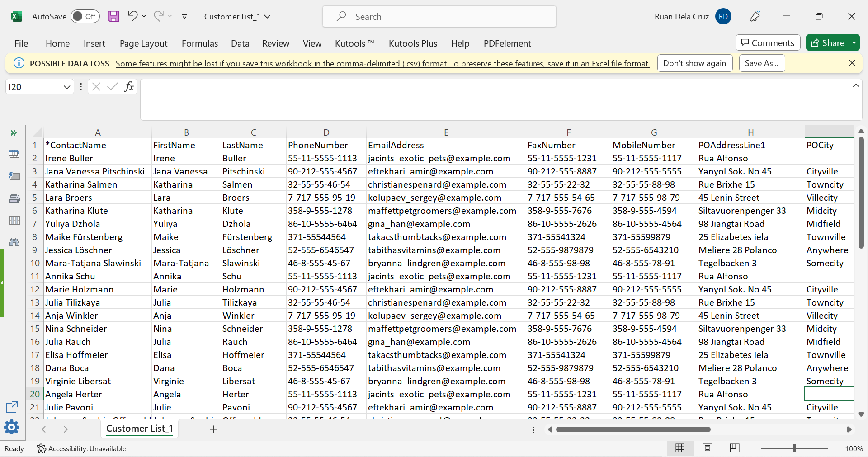
Task: Open the Data tab
Action: click(x=240, y=43)
